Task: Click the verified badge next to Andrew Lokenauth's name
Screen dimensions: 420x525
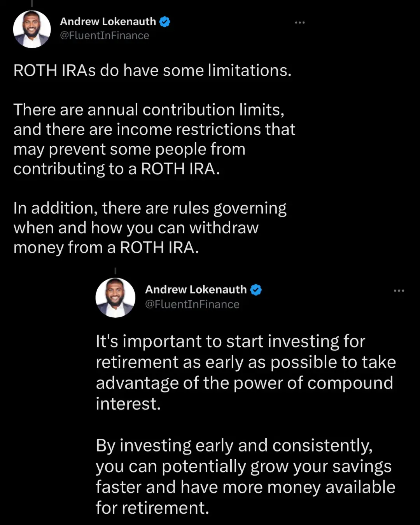Action: point(164,22)
